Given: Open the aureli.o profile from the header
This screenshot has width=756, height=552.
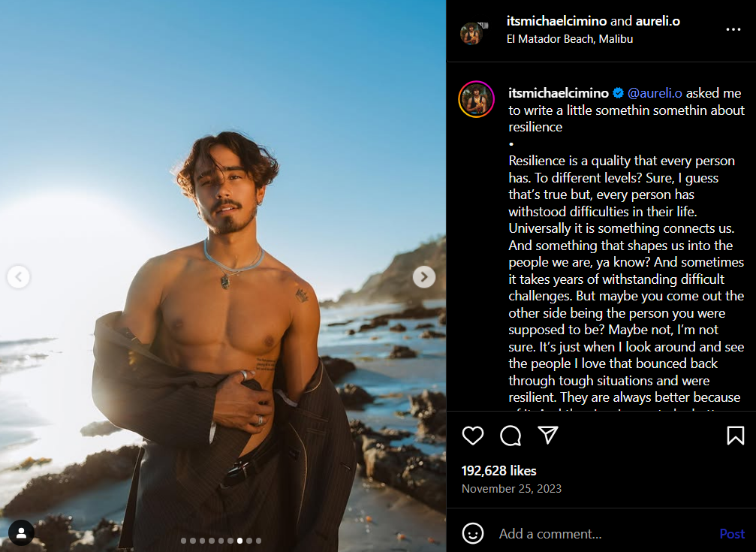Looking at the screenshot, I should point(658,21).
